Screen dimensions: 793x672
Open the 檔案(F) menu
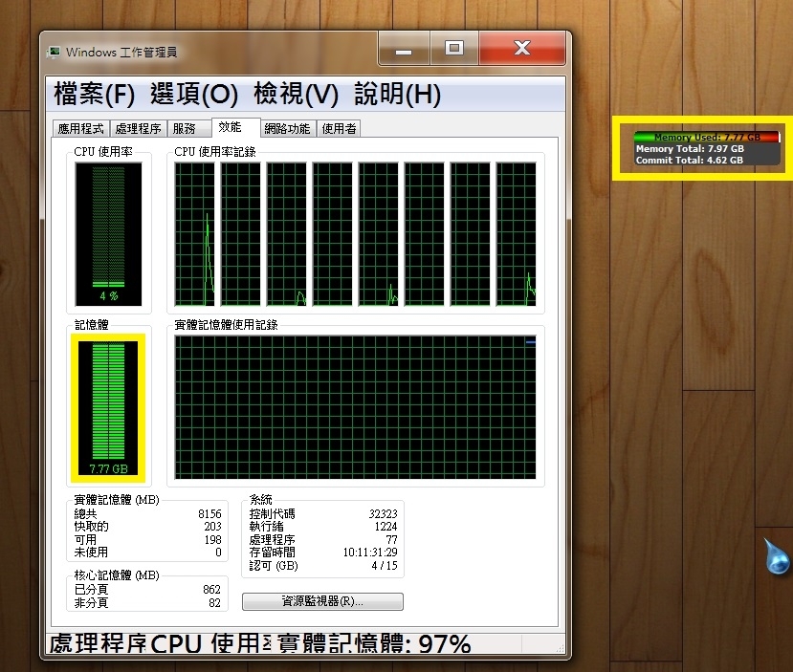pyautogui.click(x=95, y=95)
